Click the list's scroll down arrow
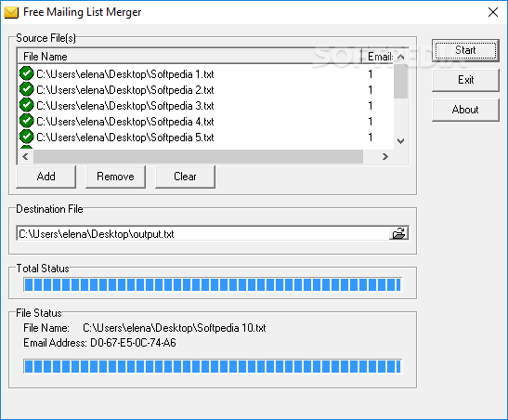508x420 pixels. 401,141
